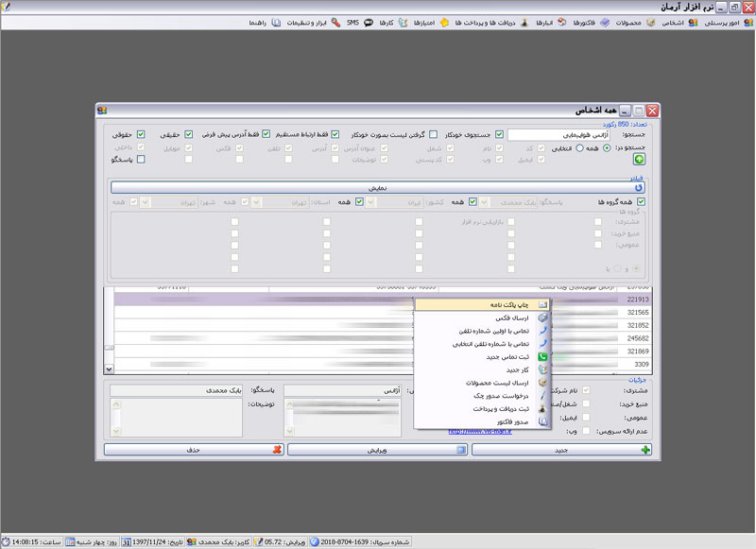This screenshot has width=756, height=549.
Task: Click the دریافت ها و پرداخت ها icon
Action: 524,23
